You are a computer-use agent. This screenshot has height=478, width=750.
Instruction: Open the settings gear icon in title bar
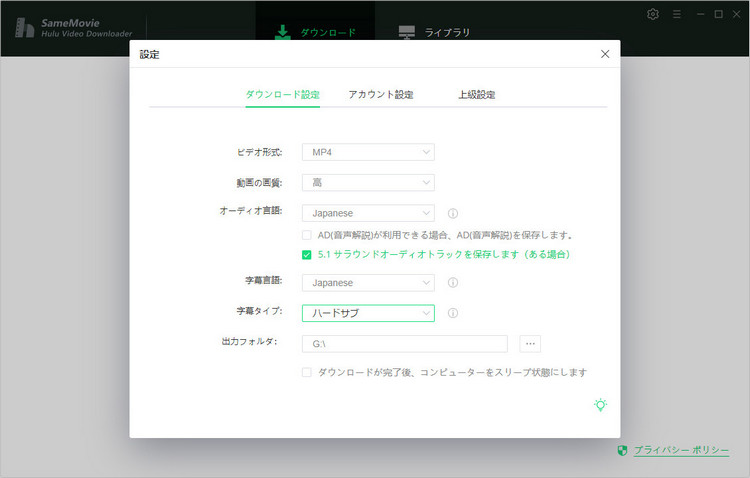pos(653,14)
